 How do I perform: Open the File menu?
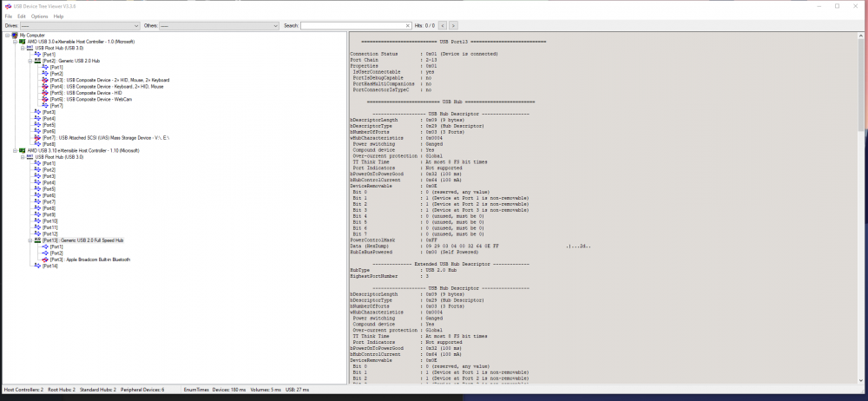click(9, 16)
